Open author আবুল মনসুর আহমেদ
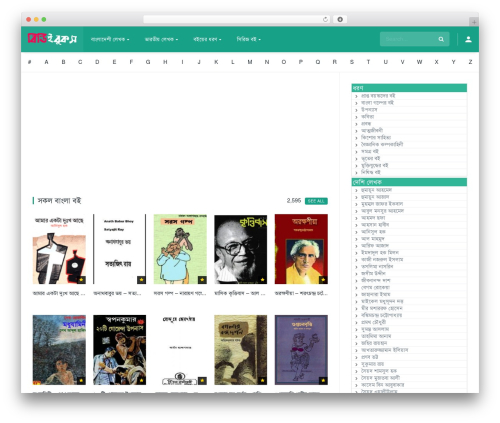The width and height of the screenshot is (500, 423). [382, 211]
